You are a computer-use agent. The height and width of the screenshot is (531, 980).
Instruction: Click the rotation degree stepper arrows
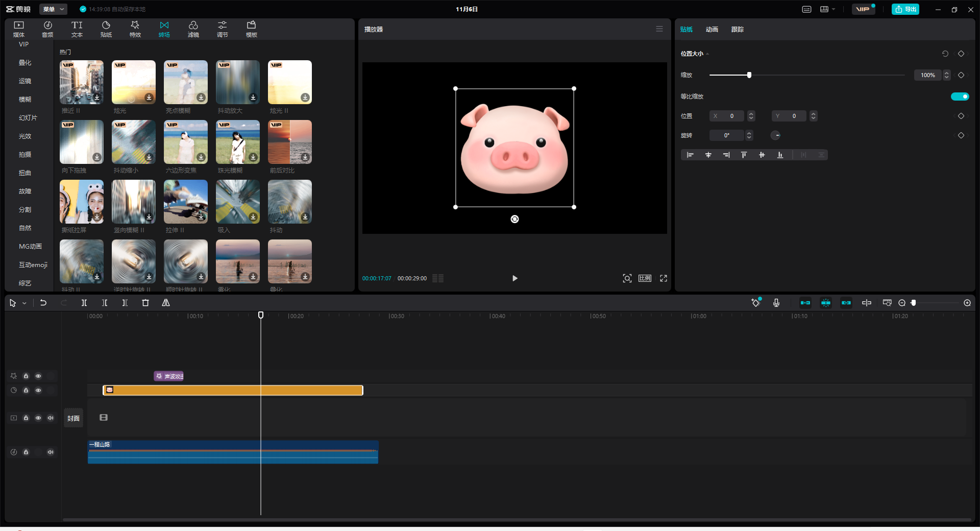[x=749, y=135]
